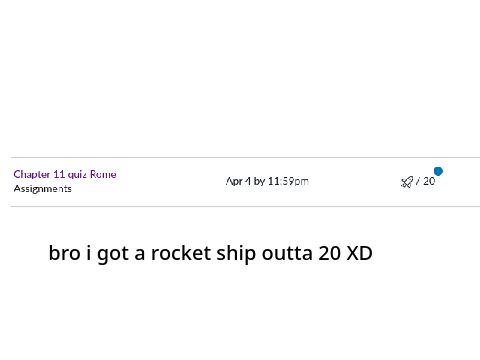
Task: Click the word "by" in due date
Action: [x=259, y=182]
